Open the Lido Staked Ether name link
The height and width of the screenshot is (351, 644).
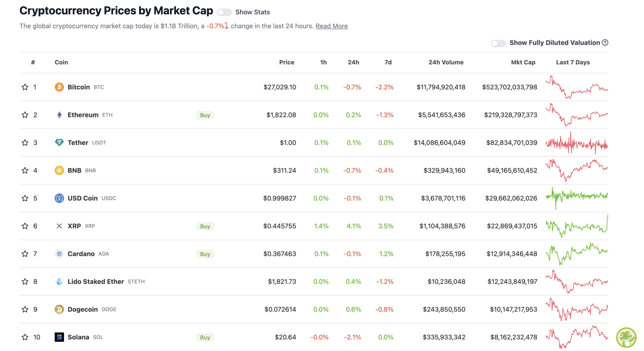96,281
